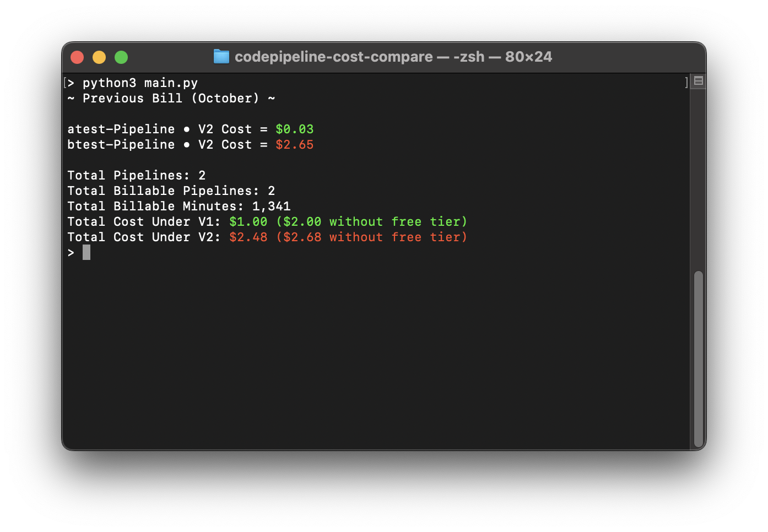Screen dimensions: 768x532
Task: Click the Total Billable Pipelines line
Action: pos(171,191)
